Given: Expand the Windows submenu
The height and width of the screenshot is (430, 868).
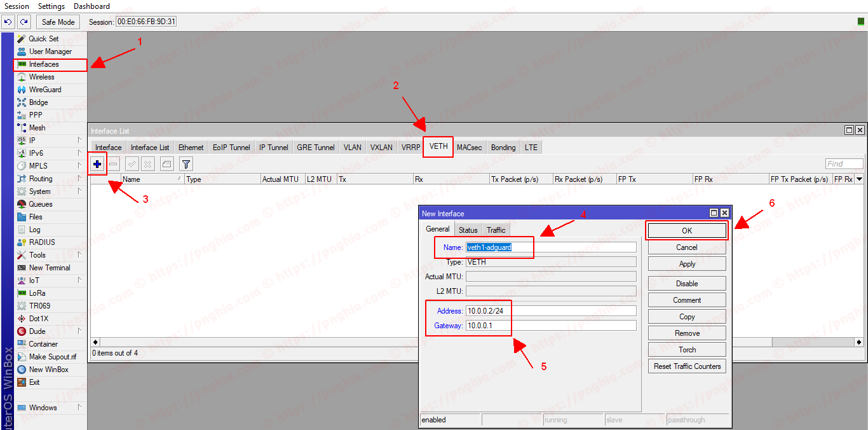Looking at the screenshot, I should point(79,407).
